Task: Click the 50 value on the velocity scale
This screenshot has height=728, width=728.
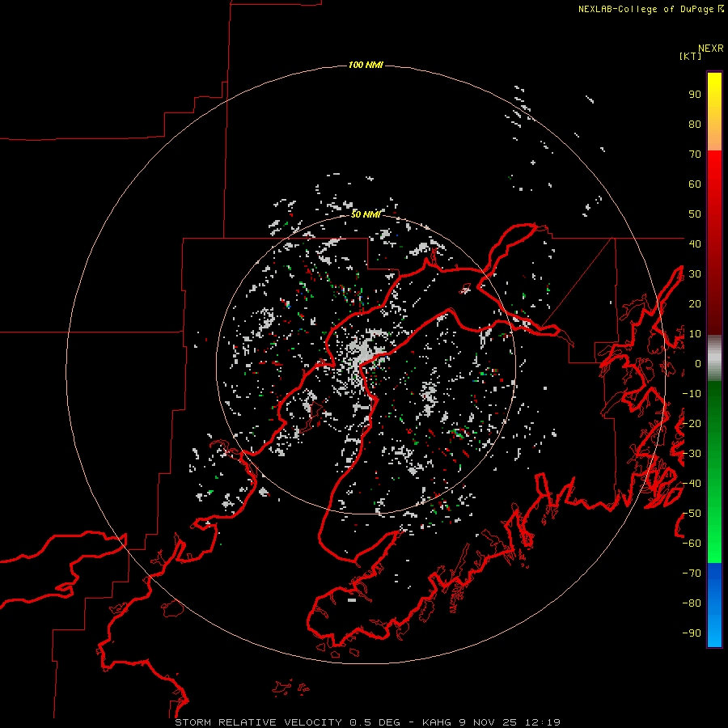Action: [x=695, y=214]
